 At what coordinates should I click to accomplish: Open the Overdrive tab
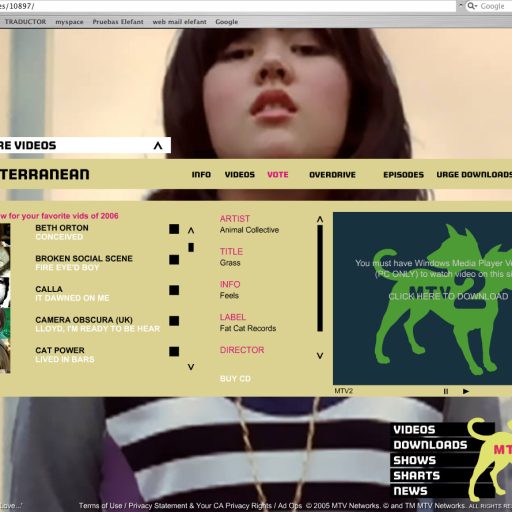pos(333,175)
